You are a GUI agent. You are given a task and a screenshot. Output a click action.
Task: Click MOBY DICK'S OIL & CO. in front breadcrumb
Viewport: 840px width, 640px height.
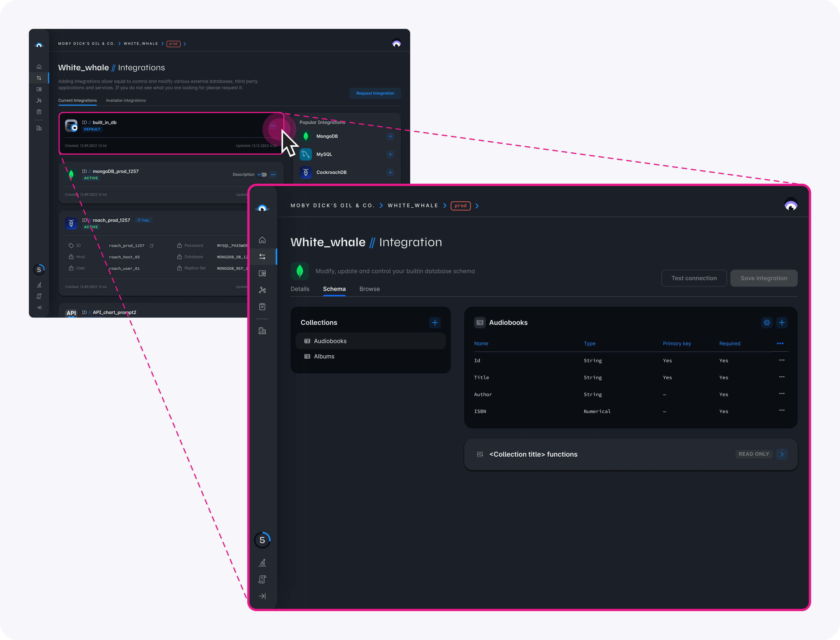point(332,206)
